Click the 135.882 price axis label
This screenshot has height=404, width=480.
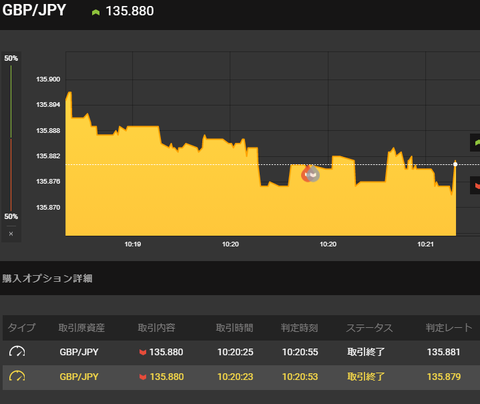pyautogui.click(x=48, y=156)
